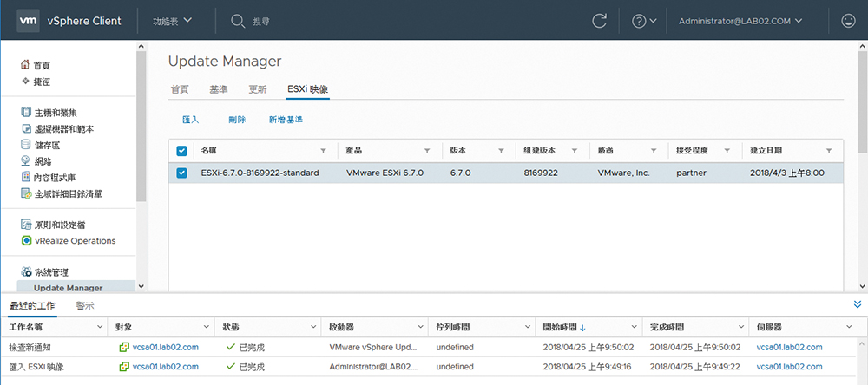Click the 刪除 delete button
Image resolution: width=868 pixels, height=385 pixels.
[x=237, y=120]
